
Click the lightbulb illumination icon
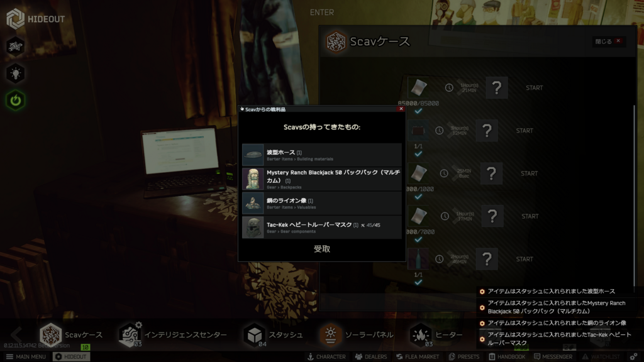(16, 73)
